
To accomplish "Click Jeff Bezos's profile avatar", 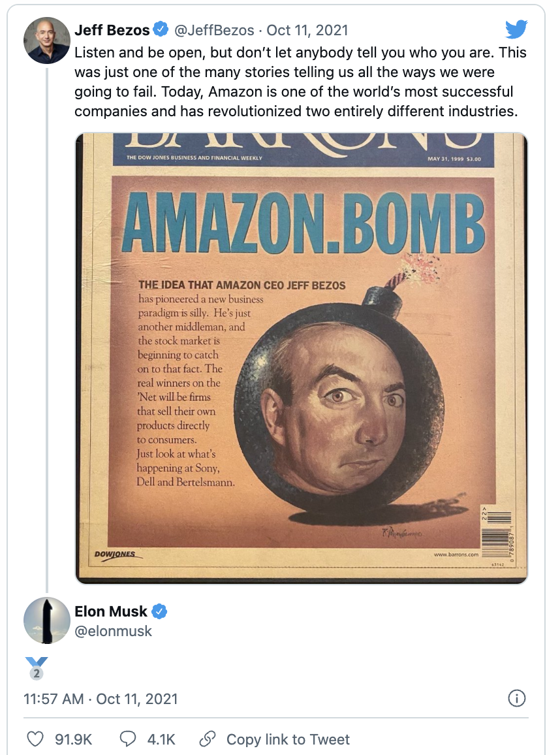I will click(x=46, y=40).
